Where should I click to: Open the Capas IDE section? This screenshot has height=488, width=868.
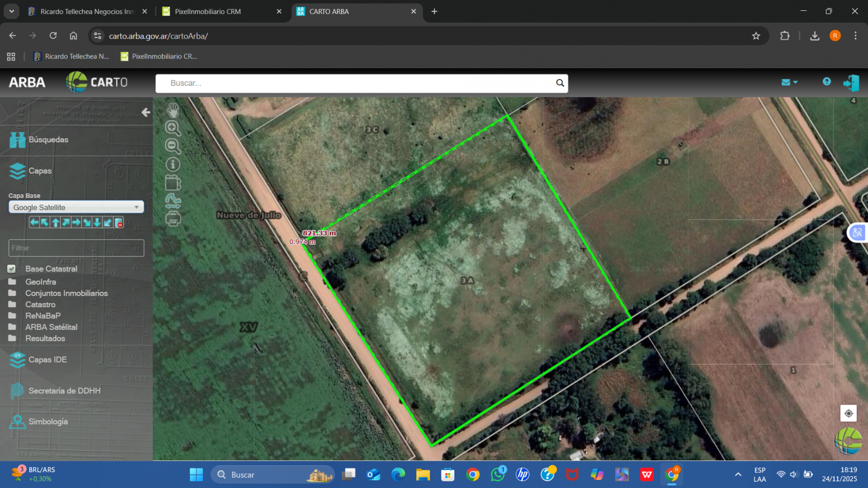coord(48,360)
